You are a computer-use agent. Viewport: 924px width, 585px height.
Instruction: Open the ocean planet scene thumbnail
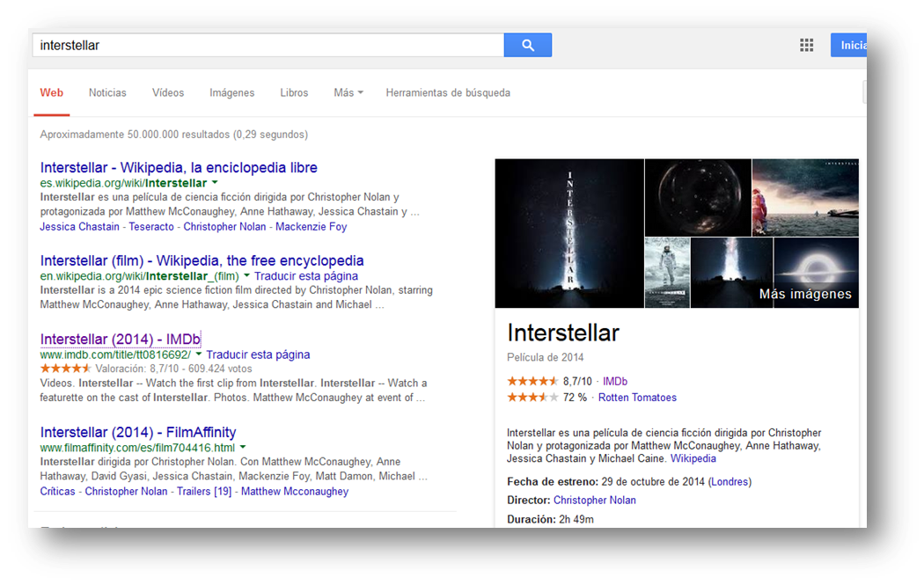805,197
